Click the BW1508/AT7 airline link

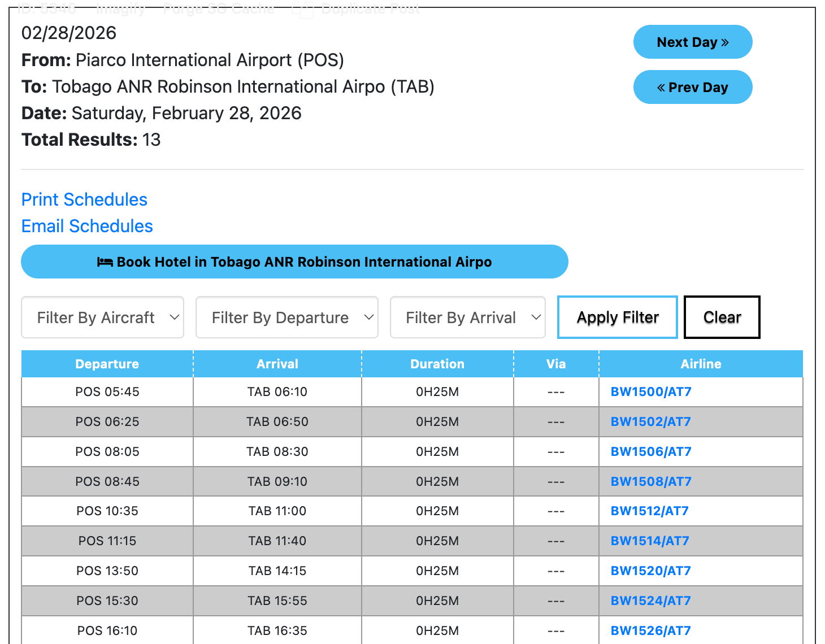(651, 482)
